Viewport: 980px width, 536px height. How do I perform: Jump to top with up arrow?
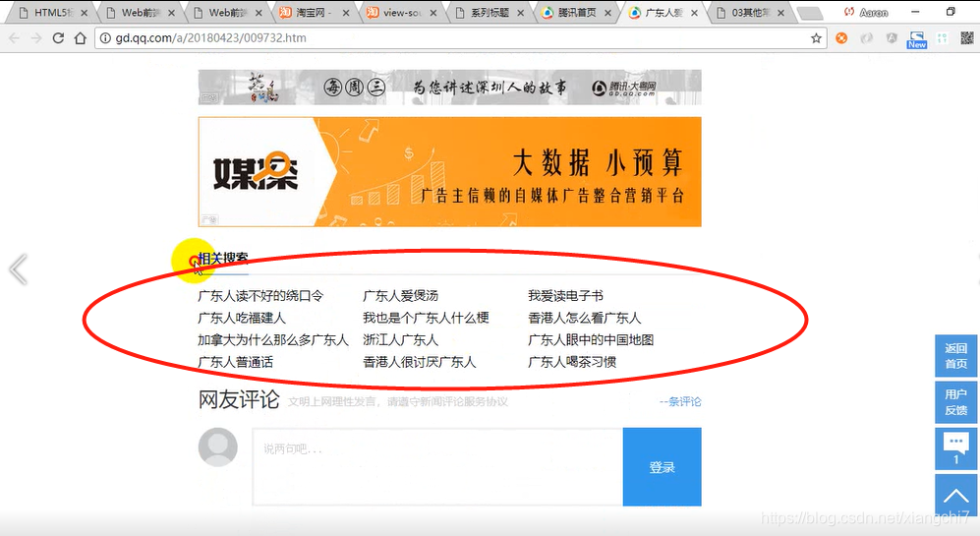(955, 496)
